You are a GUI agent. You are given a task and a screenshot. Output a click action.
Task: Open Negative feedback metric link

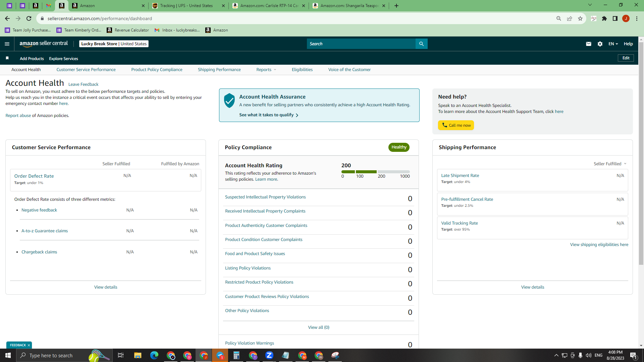(x=39, y=210)
